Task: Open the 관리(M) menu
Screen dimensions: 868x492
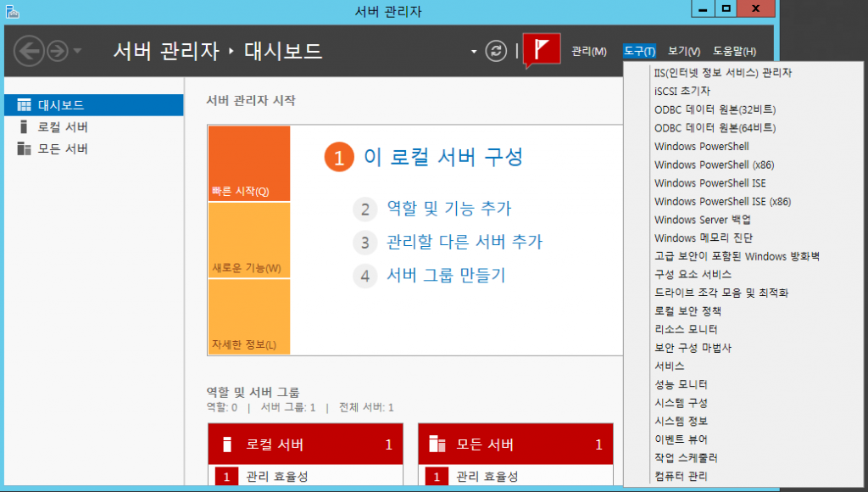Action: [x=589, y=52]
